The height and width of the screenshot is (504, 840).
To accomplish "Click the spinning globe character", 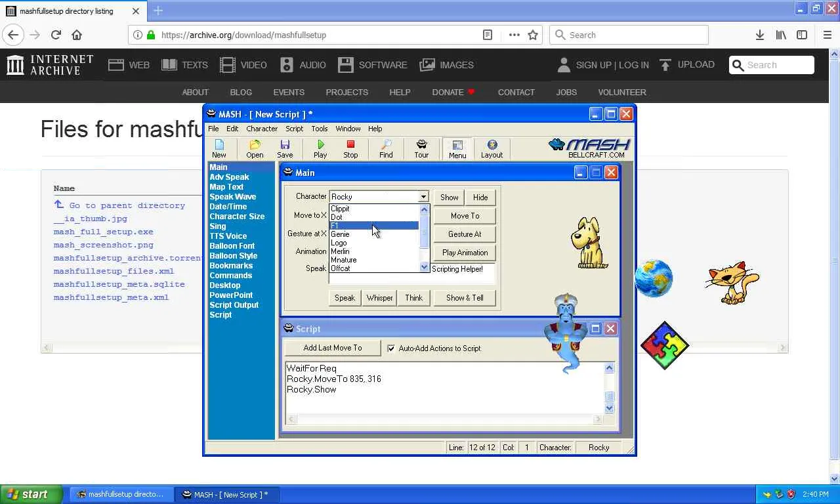I will coord(654,278).
